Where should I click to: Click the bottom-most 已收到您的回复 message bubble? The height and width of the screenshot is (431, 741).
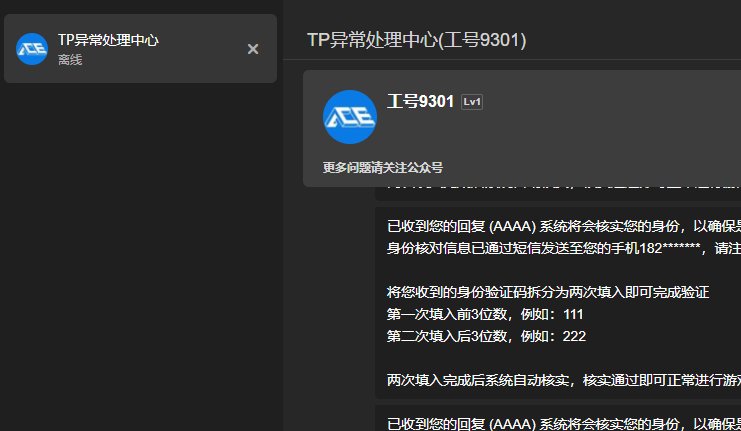(x=558, y=418)
